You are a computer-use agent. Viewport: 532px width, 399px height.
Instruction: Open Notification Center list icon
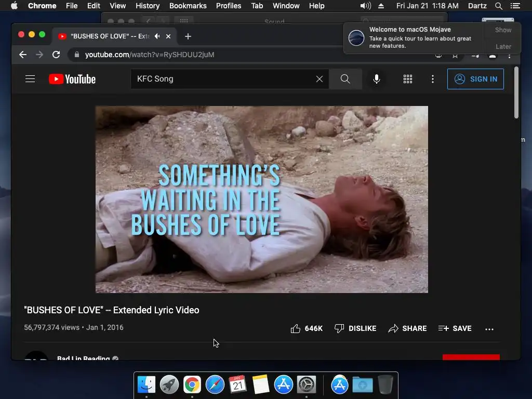coord(515,6)
